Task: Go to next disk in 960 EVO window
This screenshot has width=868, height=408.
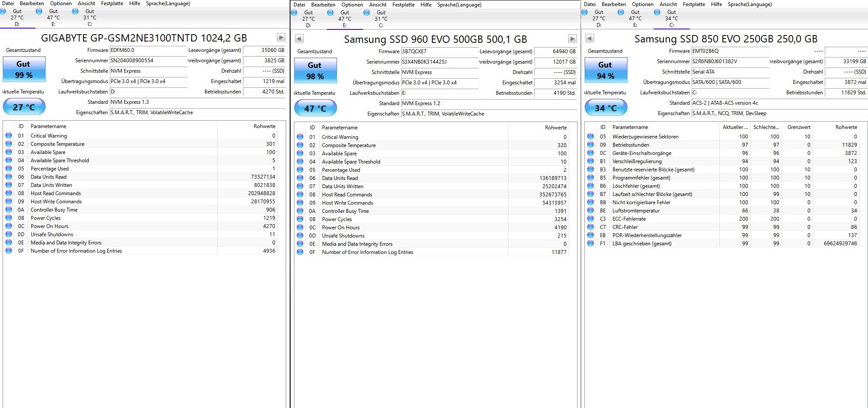Action: [572, 39]
